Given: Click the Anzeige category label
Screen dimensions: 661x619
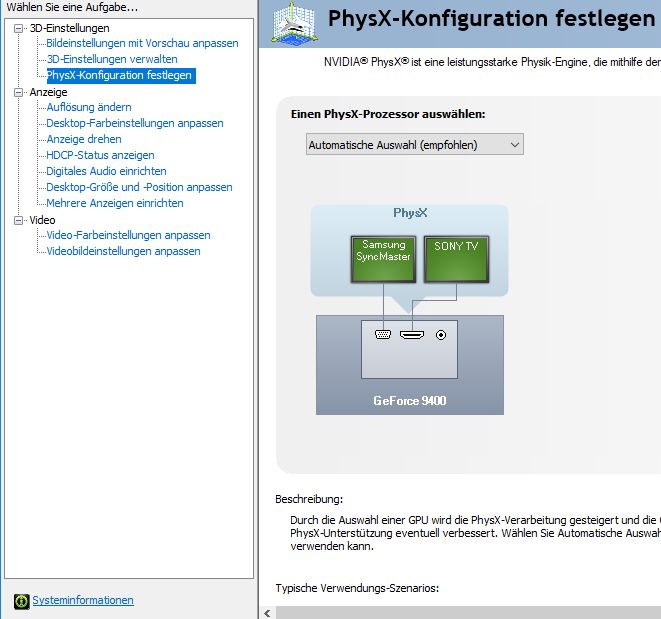Looking at the screenshot, I should [48, 92].
